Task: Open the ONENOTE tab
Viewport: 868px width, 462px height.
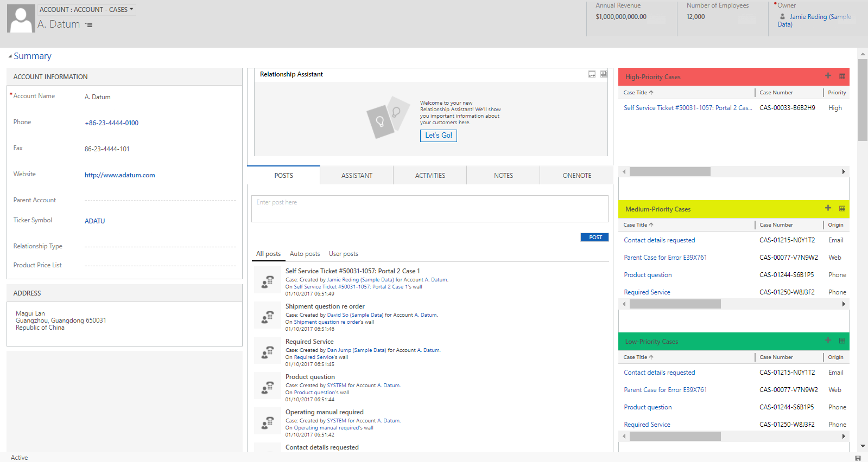Action: point(576,176)
